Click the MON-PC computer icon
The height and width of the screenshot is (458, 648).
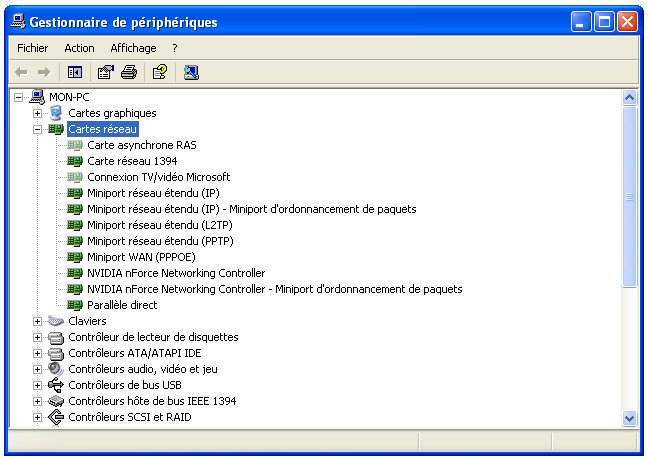pos(38,97)
